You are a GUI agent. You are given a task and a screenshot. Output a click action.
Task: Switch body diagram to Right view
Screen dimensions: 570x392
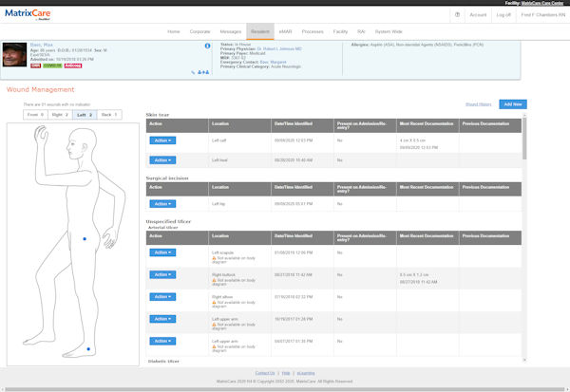(x=60, y=115)
